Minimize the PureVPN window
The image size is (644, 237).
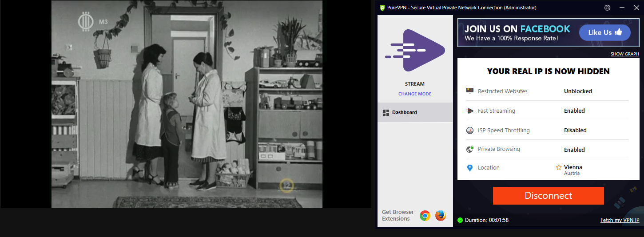point(622,8)
